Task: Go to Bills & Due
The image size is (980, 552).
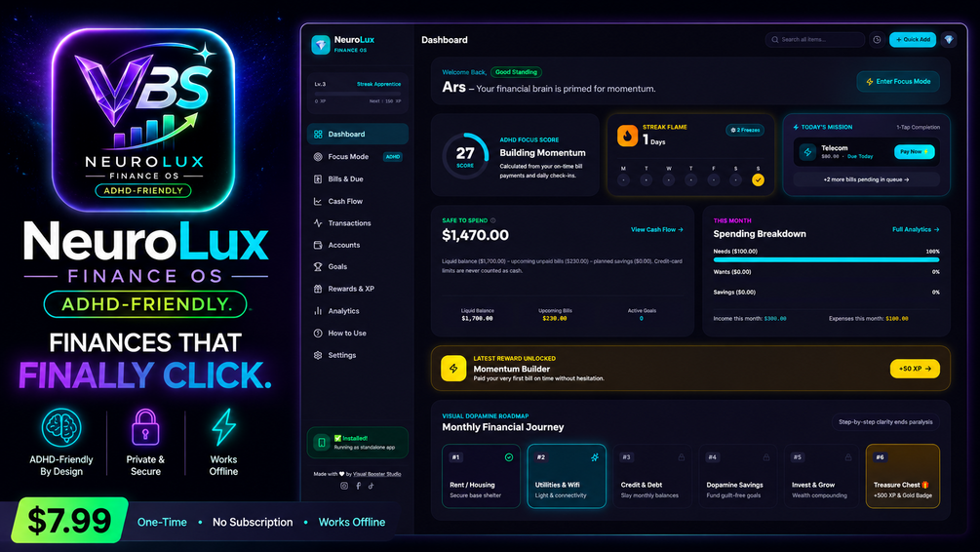Action: (358, 178)
